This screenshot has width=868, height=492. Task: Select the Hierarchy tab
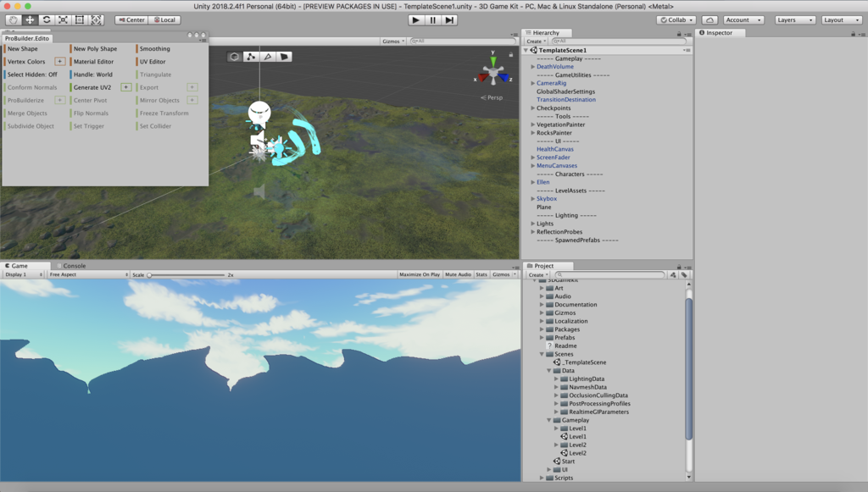[x=545, y=33]
